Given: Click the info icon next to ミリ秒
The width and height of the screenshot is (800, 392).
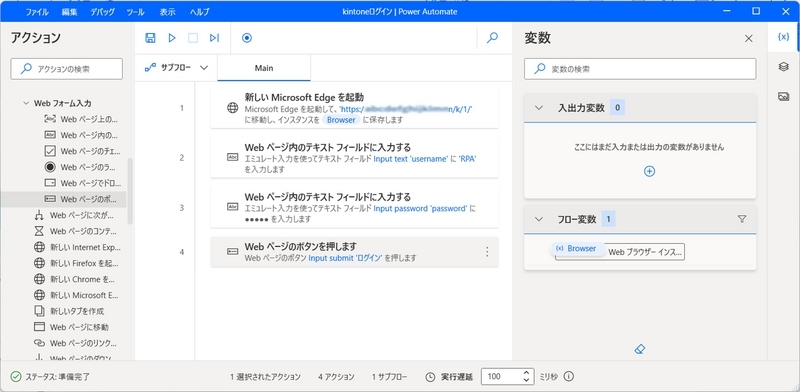Looking at the screenshot, I should pos(569,377).
